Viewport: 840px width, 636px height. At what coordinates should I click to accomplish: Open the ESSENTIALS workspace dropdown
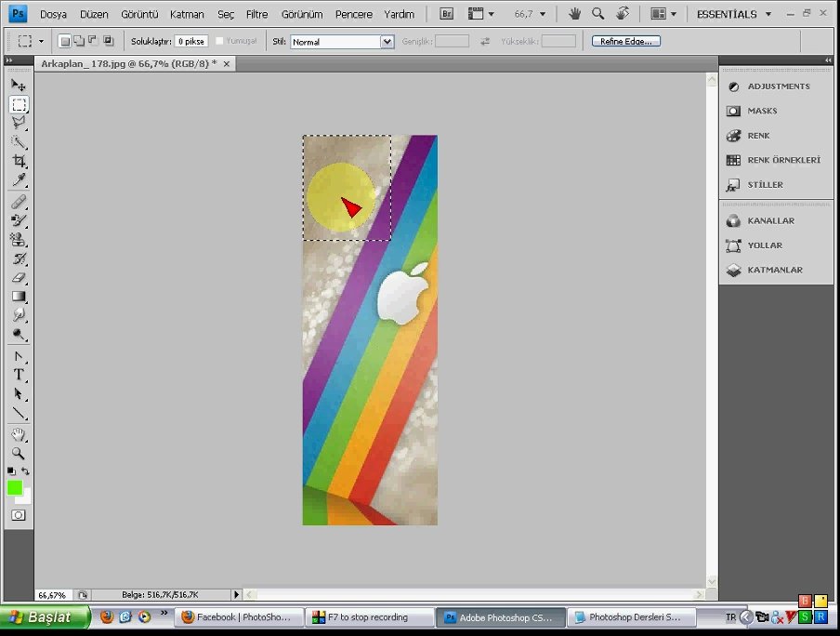[734, 15]
